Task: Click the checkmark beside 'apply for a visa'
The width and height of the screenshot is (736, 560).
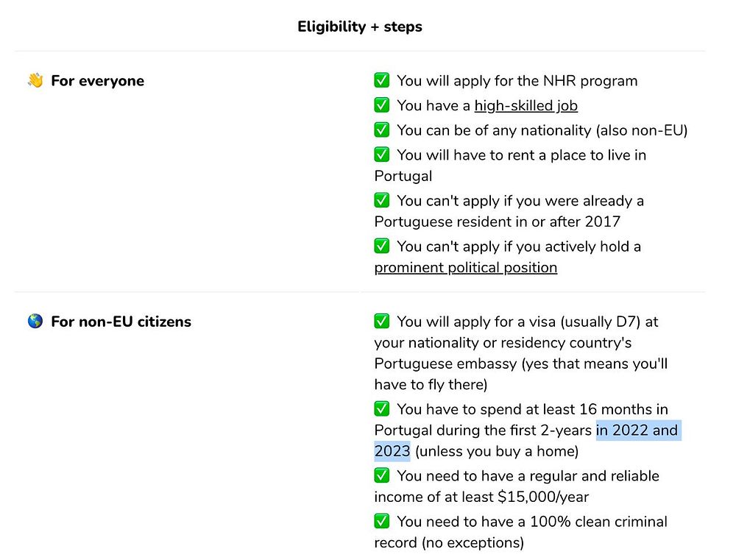Action: click(x=382, y=322)
